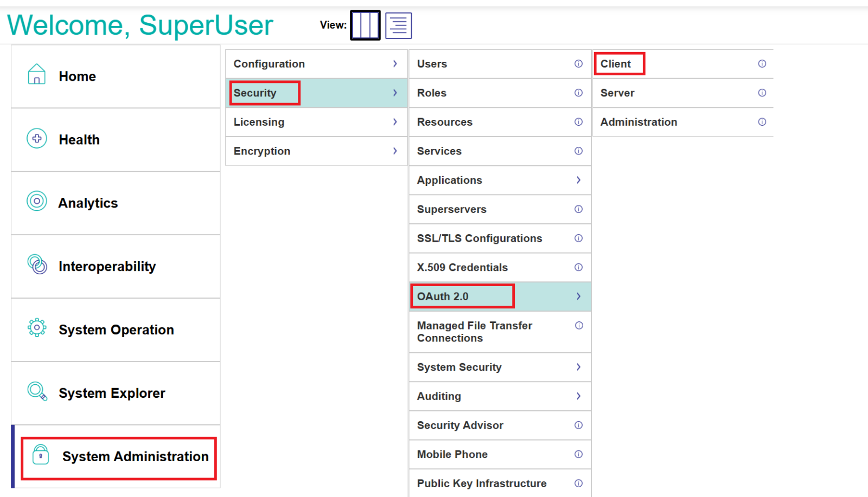The width and height of the screenshot is (868, 497).
Task: Click the System Operation gear icon
Action: [x=36, y=328]
